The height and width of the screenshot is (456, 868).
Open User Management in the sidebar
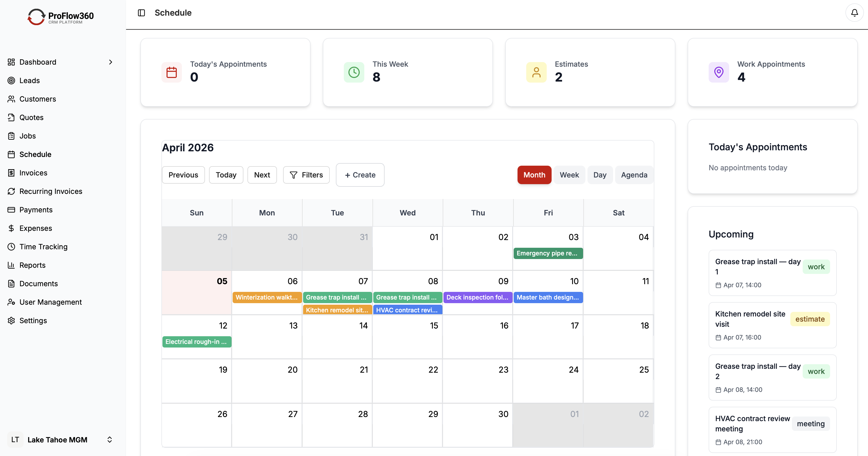pyautogui.click(x=50, y=302)
